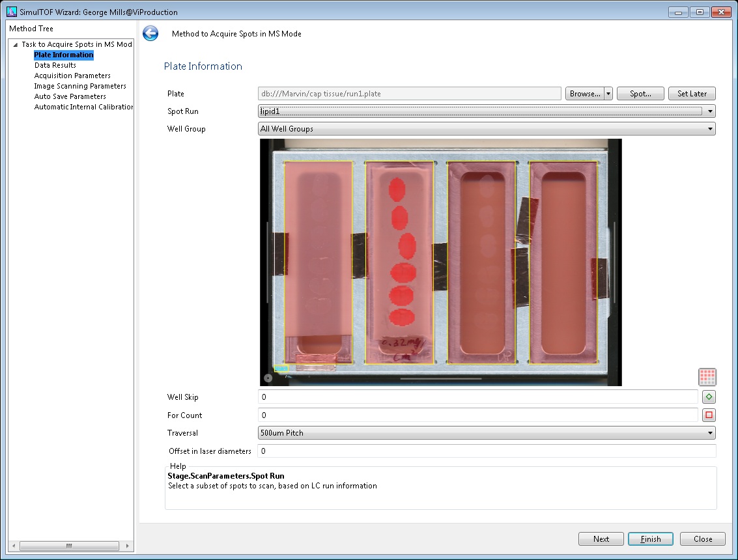Click Method Tree horizontal scrollbar thumb
The width and height of the screenshot is (738, 560).
point(69,546)
